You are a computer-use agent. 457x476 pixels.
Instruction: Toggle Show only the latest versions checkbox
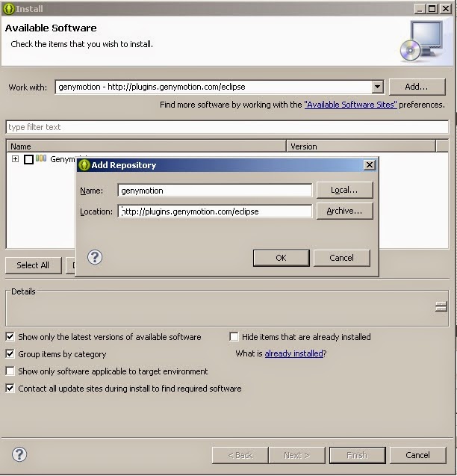pyautogui.click(x=10, y=337)
